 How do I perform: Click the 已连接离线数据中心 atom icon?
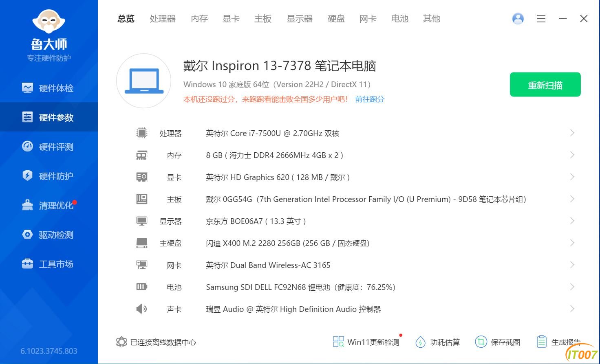click(x=121, y=342)
